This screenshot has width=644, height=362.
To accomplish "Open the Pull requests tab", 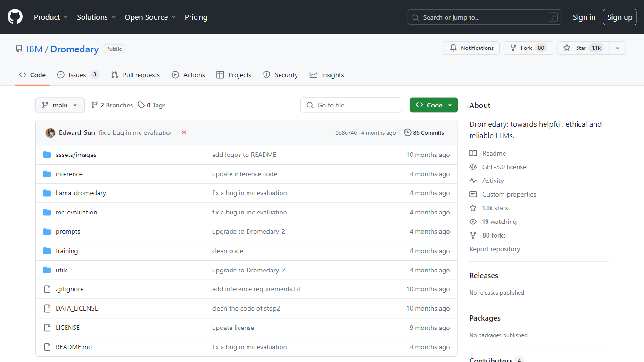I will tap(135, 75).
